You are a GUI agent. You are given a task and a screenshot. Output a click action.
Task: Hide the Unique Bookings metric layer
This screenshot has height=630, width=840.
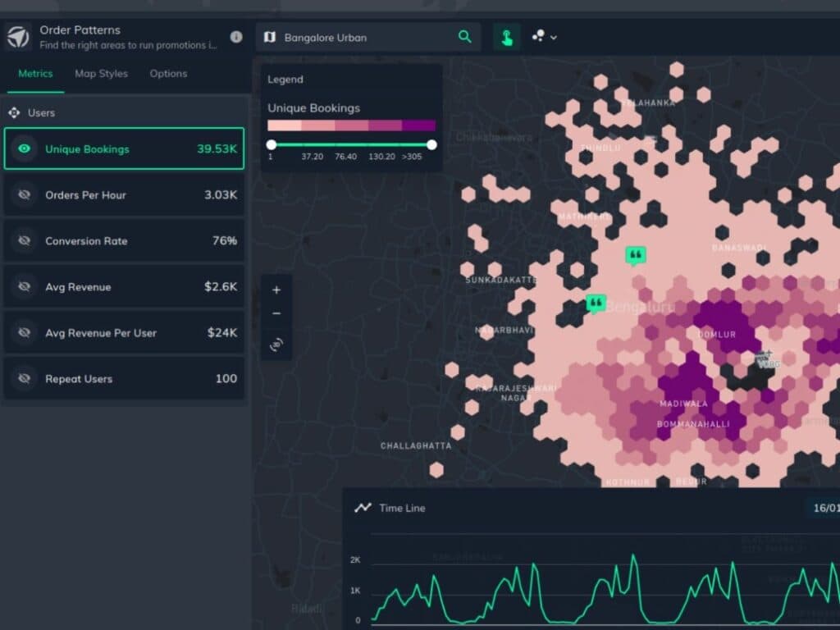(25, 149)
